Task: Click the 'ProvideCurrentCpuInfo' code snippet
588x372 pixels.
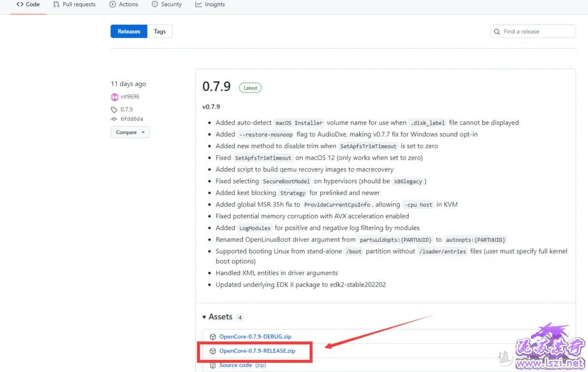Action: point(337,205)
